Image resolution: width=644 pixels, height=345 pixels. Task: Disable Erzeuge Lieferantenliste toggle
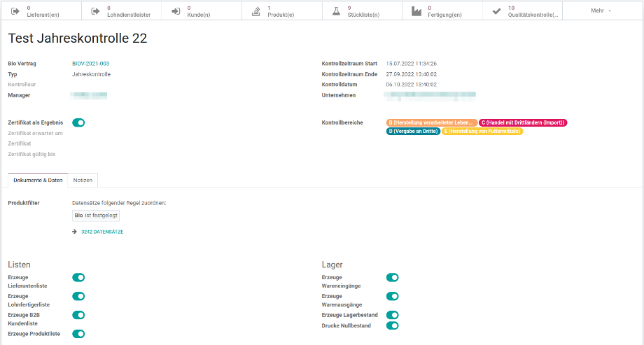pyautogui.click(x=78, y=277)
